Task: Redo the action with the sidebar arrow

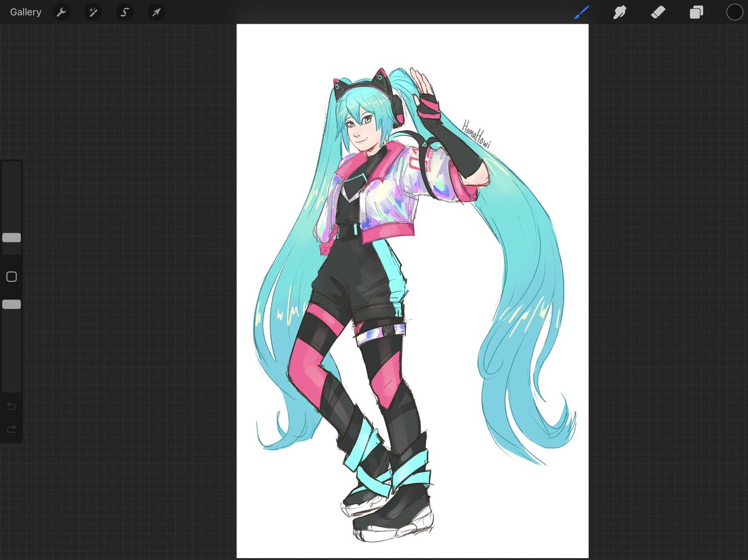Action: pos(11,429)
